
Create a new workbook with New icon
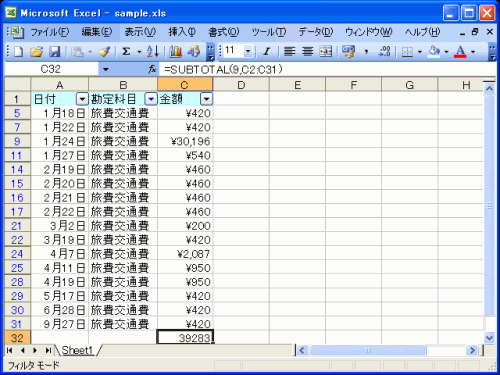coord(18,52)
